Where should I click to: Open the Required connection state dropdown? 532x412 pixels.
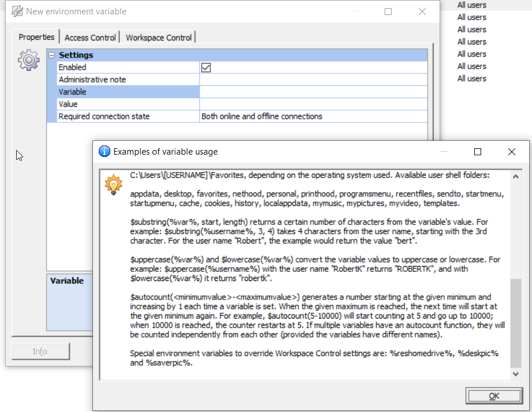tap(313, 117)
